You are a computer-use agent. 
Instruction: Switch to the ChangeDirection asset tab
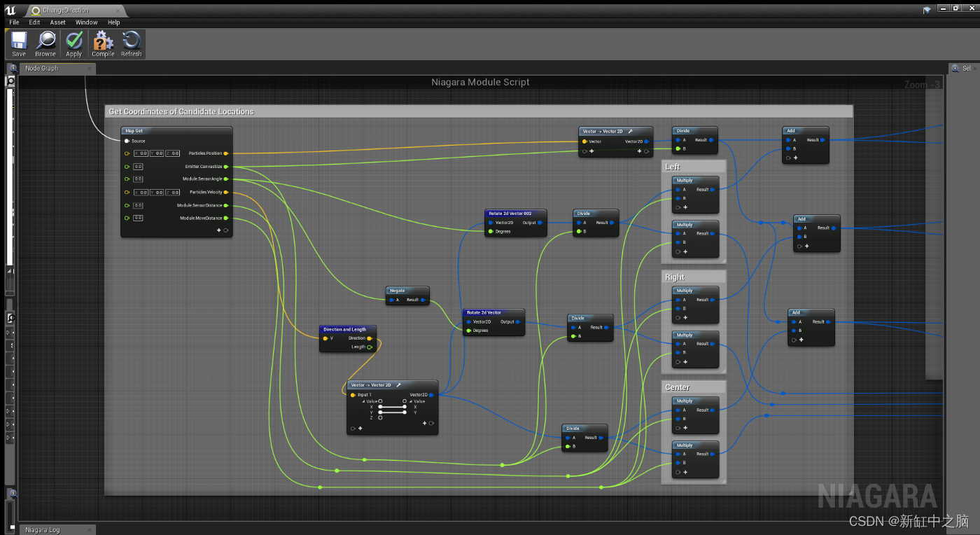(x=75, y=11)
